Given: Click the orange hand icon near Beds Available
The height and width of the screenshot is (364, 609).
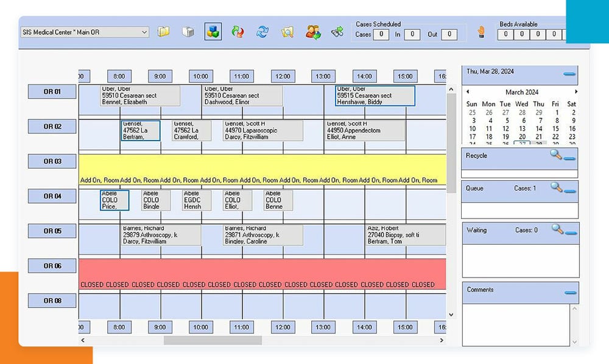Looking at the screenshot, I should (x=481, y=32).
